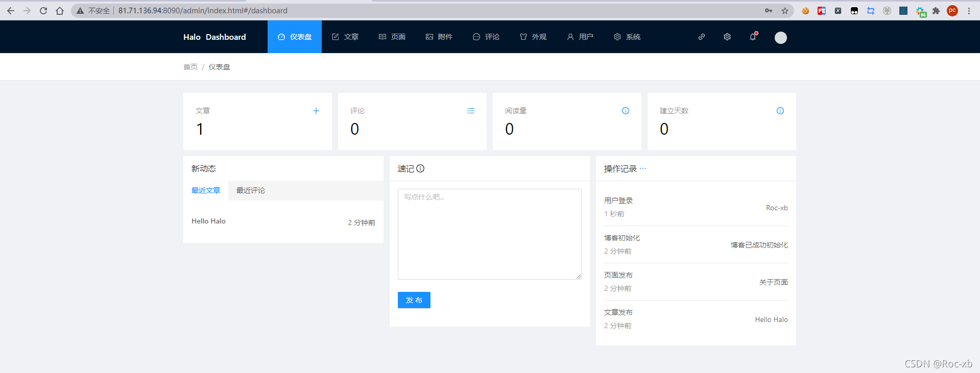
Task: Open the 附件 attachments menu
Action: click(439, 37)
